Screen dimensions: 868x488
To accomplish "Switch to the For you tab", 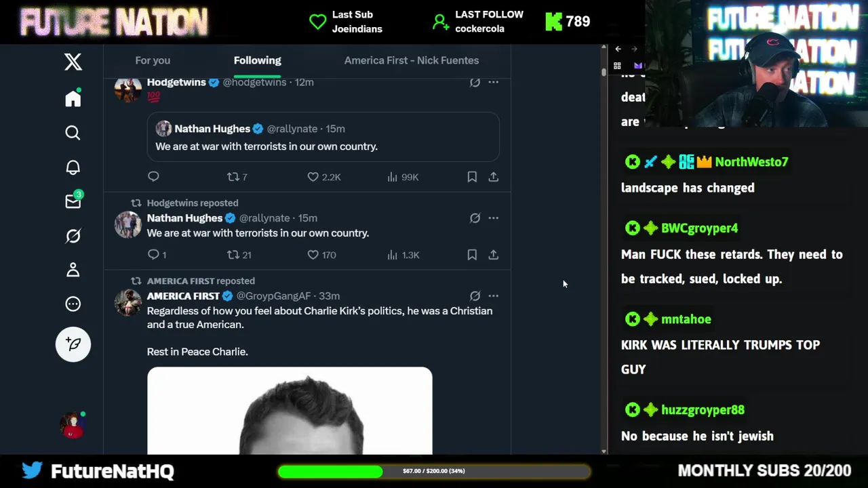I will 153,60.
